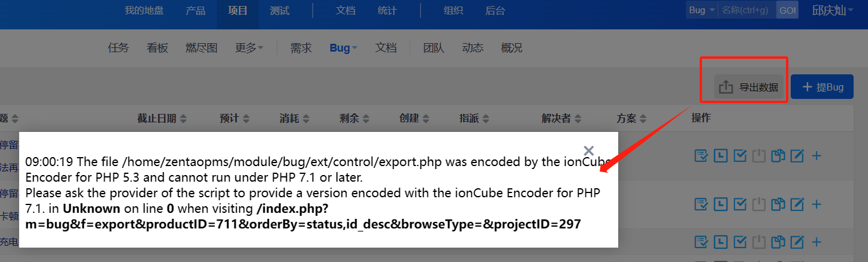Click the checkmark resolve icon in the first row

(740, 156)
